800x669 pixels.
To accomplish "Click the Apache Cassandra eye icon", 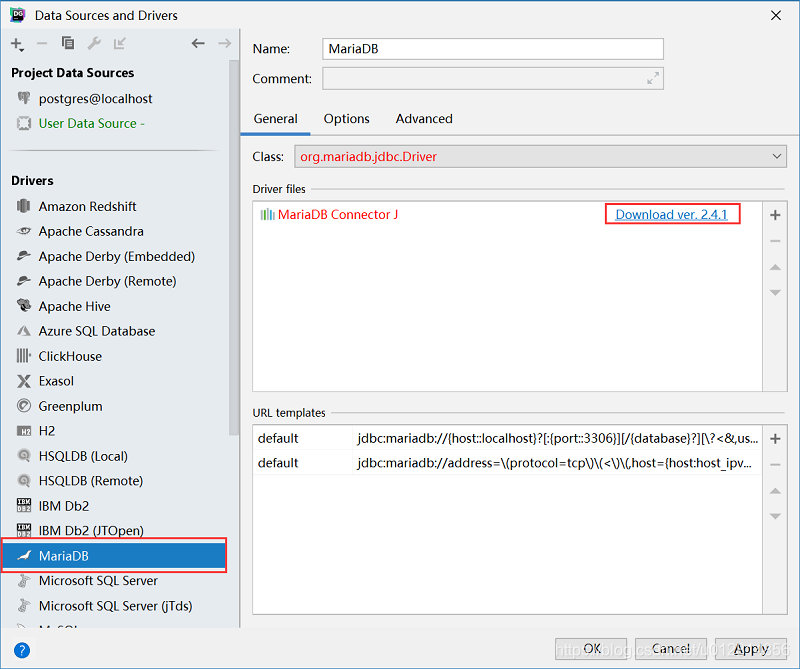I will point(23,231).
